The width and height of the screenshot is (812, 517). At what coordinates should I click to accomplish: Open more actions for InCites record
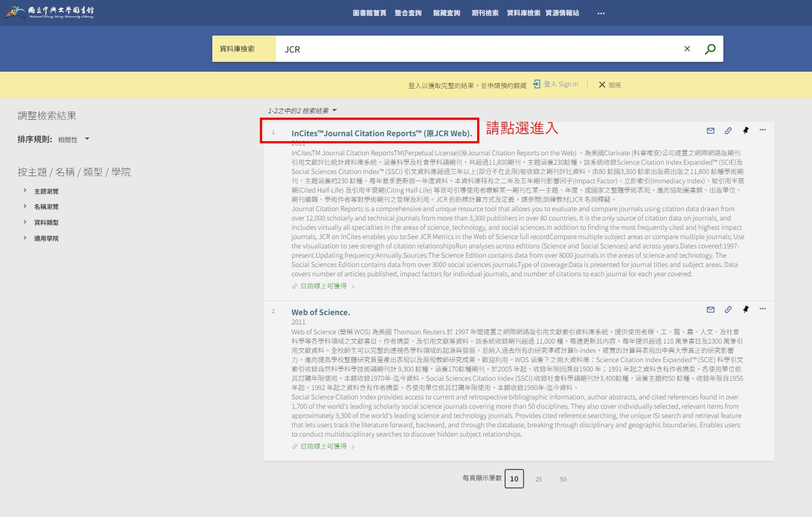pos(763,130)
